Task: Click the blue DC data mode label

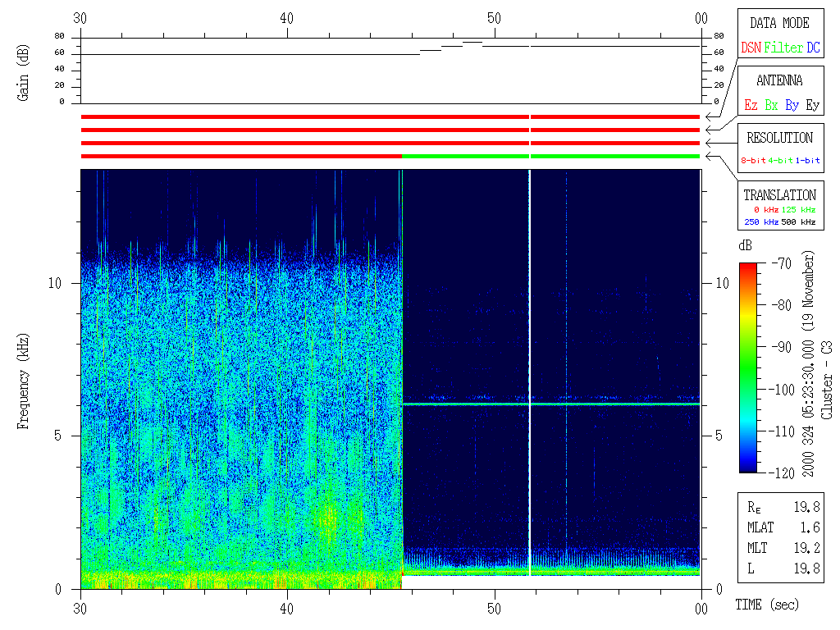Action: click(x=813, y=48)
